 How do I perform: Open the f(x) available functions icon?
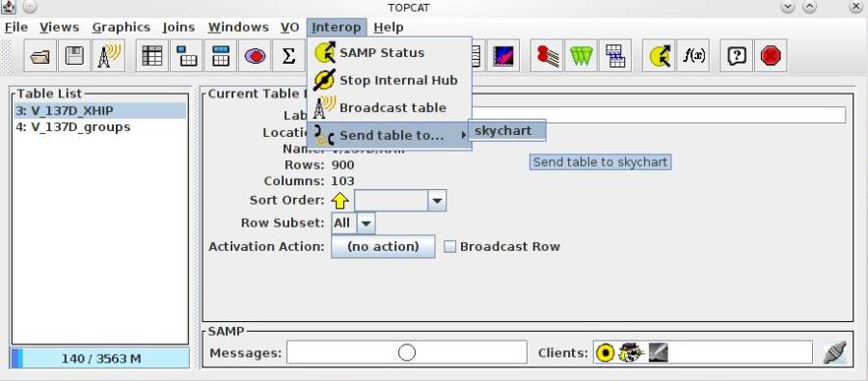point(693,56)
